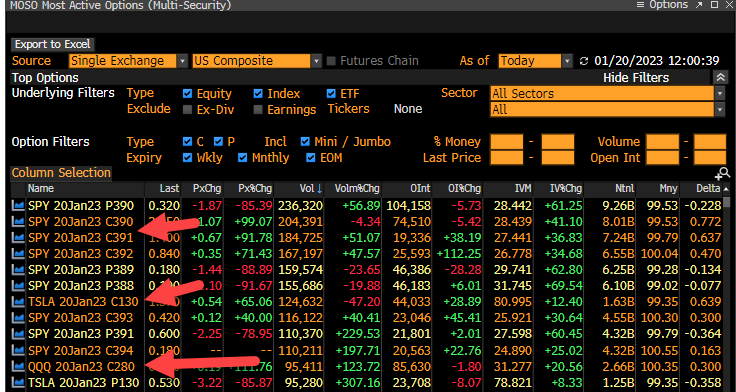Click the Open Int maximum input field
Viewport: 736px width, 392px height.
[x=710, y=158]
